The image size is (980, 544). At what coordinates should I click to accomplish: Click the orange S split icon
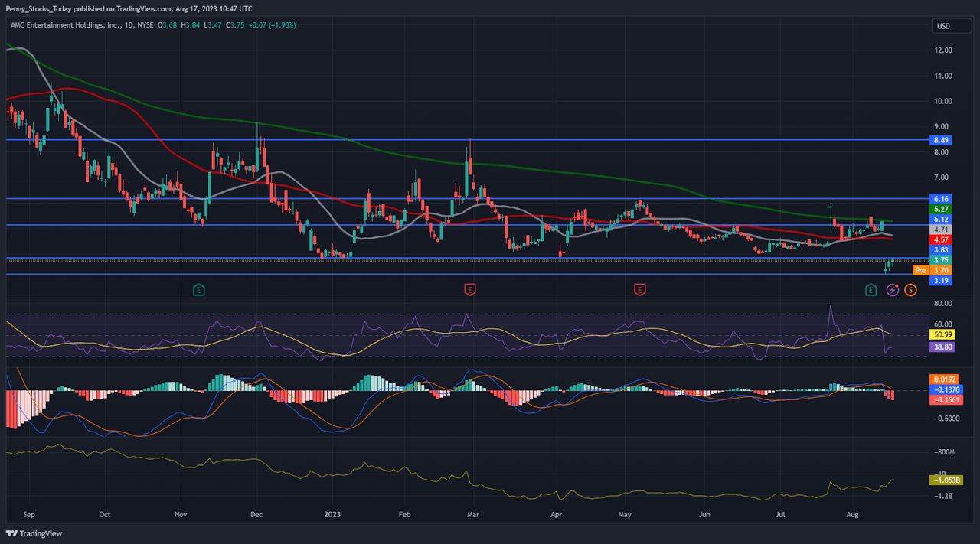[910, 289]
